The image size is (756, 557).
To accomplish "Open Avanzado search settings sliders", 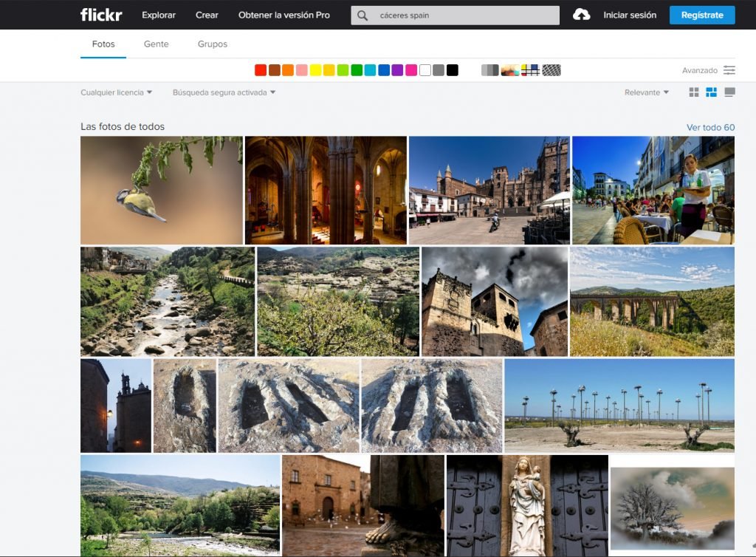I will click(731, 70).
